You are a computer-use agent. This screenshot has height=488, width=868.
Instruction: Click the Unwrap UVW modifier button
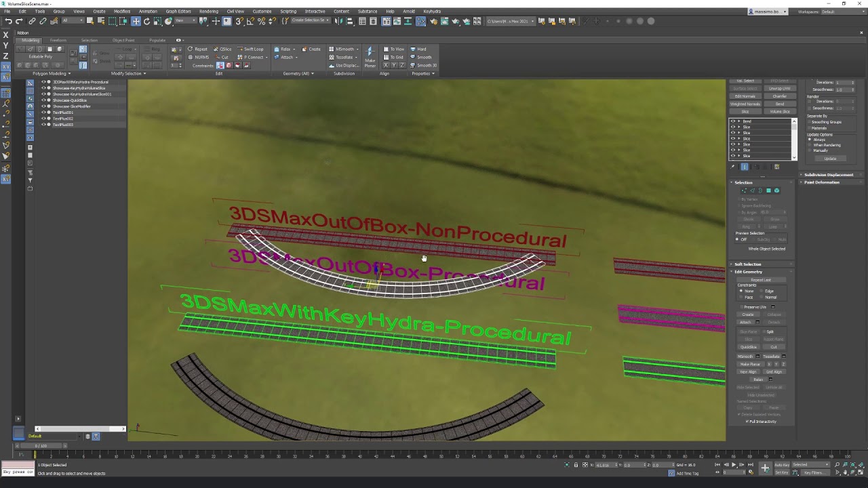[x=779, y=89]
